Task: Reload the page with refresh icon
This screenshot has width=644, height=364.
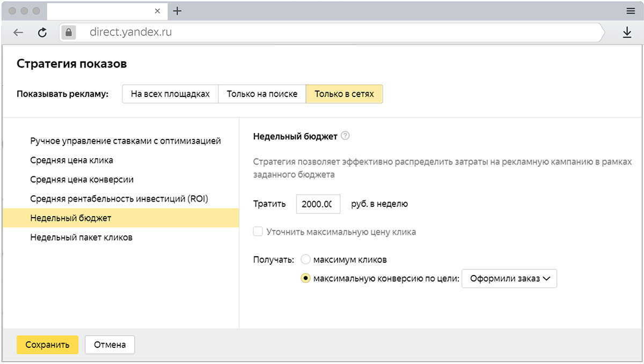Action: tap(42, 33)
